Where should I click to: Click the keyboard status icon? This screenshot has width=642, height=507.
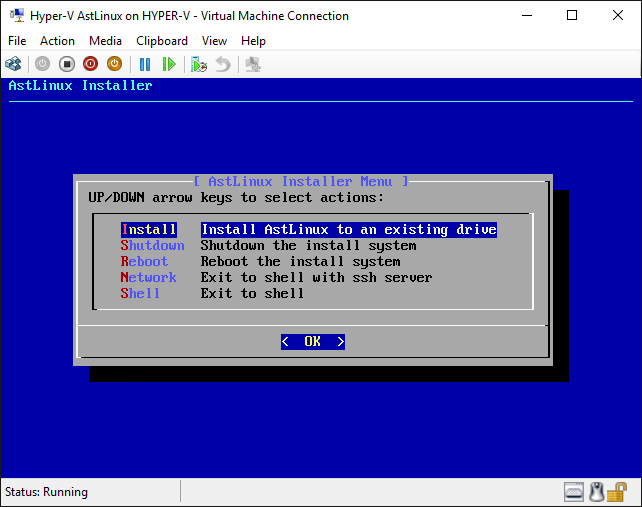pos(574,492)
